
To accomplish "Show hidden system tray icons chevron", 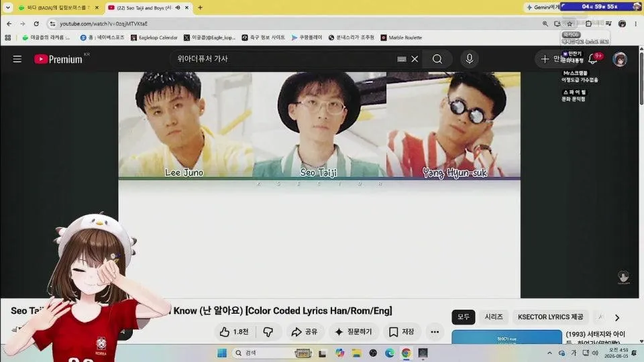I will pos(549,353).
